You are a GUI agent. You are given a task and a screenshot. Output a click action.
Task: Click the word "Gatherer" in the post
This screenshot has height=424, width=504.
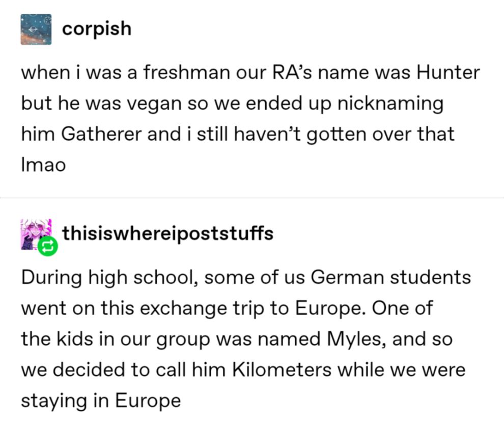[101, 135]
